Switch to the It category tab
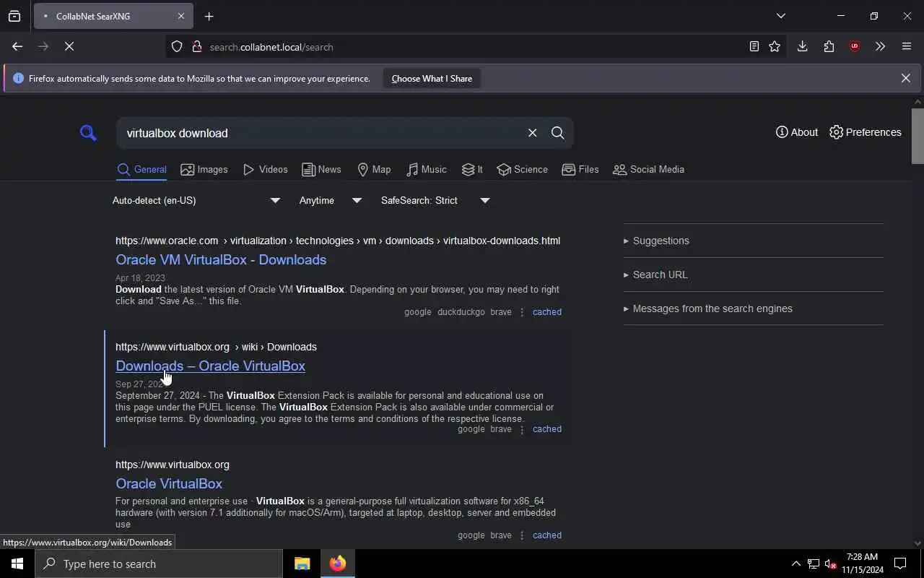The height and width of the screenshot is (578, 924). (472, 169)
